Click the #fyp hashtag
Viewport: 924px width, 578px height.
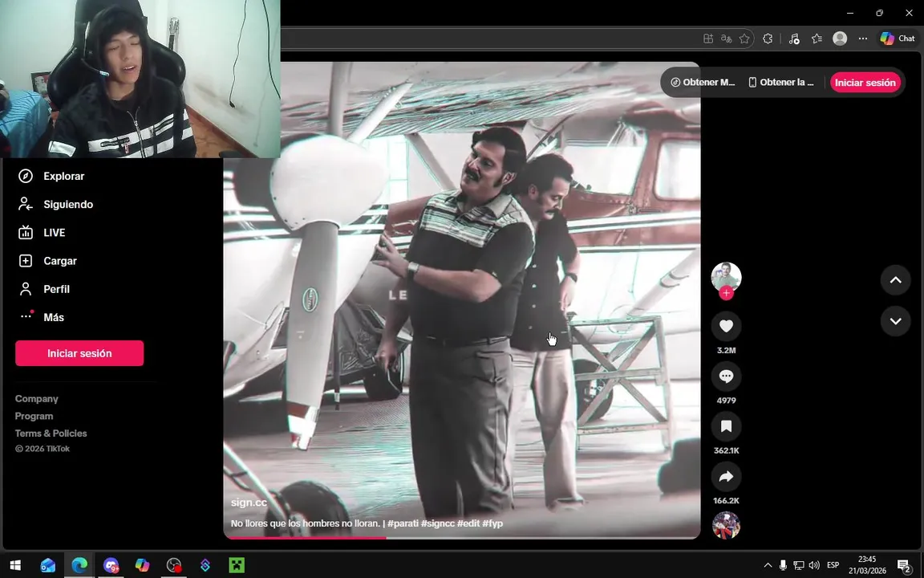click(x=492, y=523)
